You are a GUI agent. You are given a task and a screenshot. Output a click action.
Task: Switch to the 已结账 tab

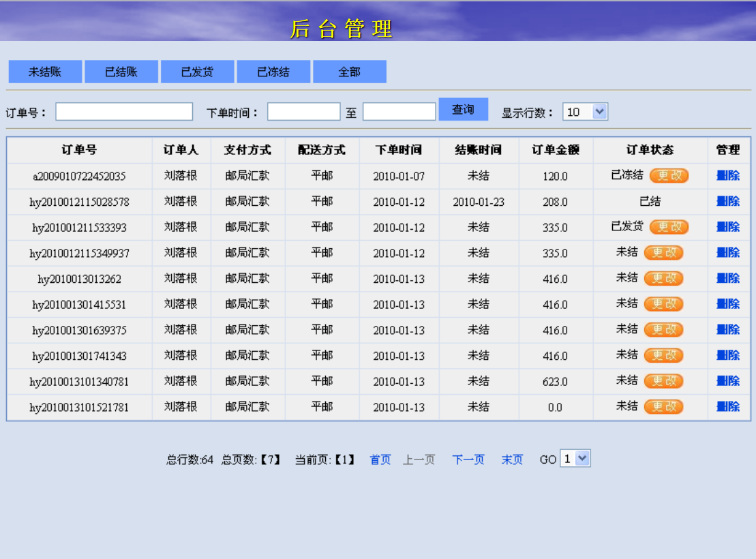pyautogui.click(x=121, y=72)
